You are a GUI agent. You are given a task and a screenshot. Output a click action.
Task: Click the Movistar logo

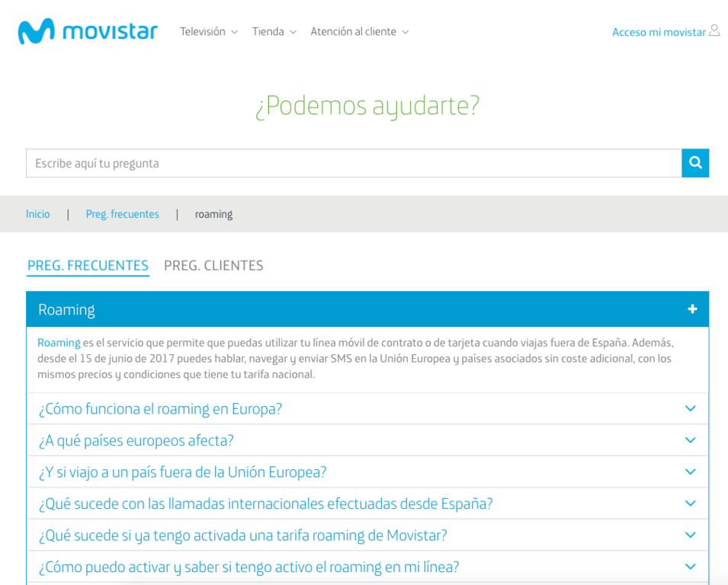tap(88, 31)
